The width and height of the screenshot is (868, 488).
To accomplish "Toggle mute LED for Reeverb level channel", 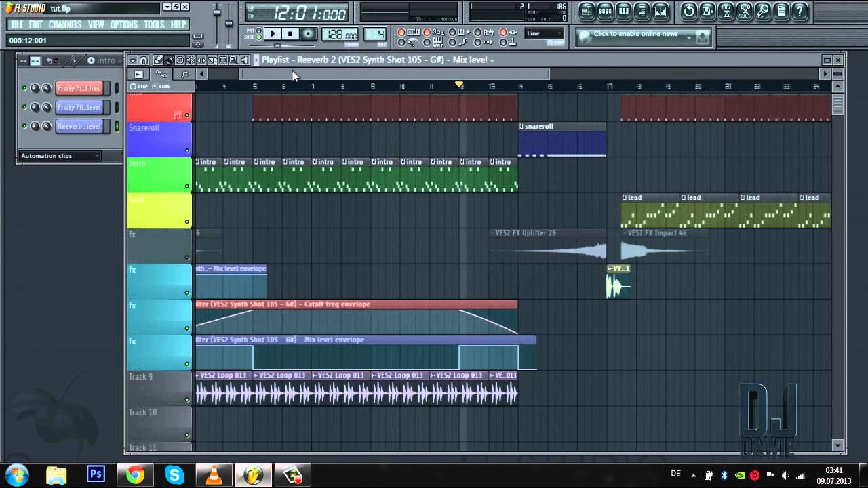I will tap(24, 127).
